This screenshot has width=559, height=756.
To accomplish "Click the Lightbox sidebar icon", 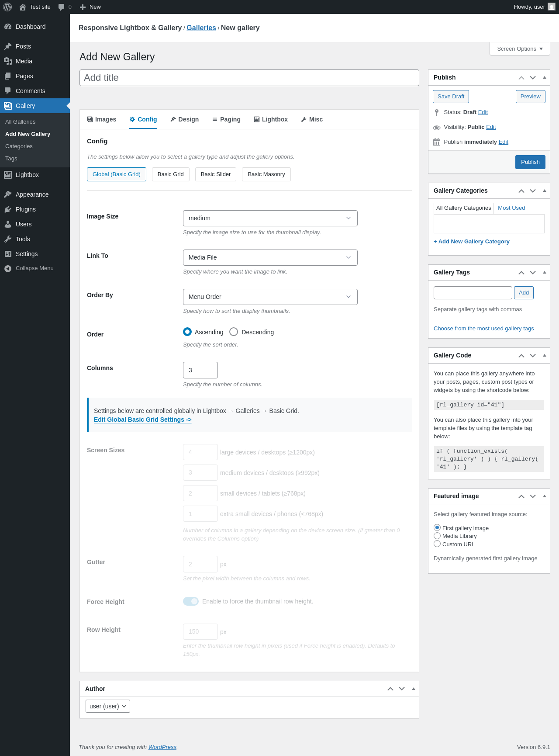I will click(8, 175).
